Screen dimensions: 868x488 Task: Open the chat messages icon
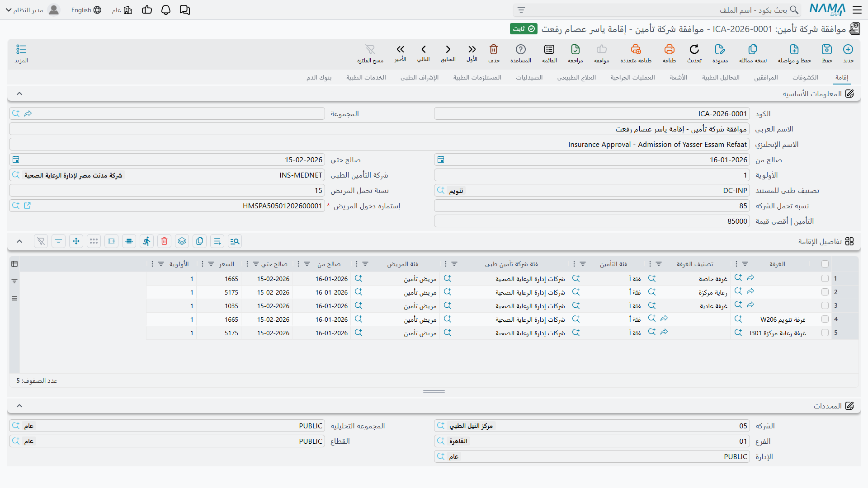pyautogui.click(x=185, y=10)
